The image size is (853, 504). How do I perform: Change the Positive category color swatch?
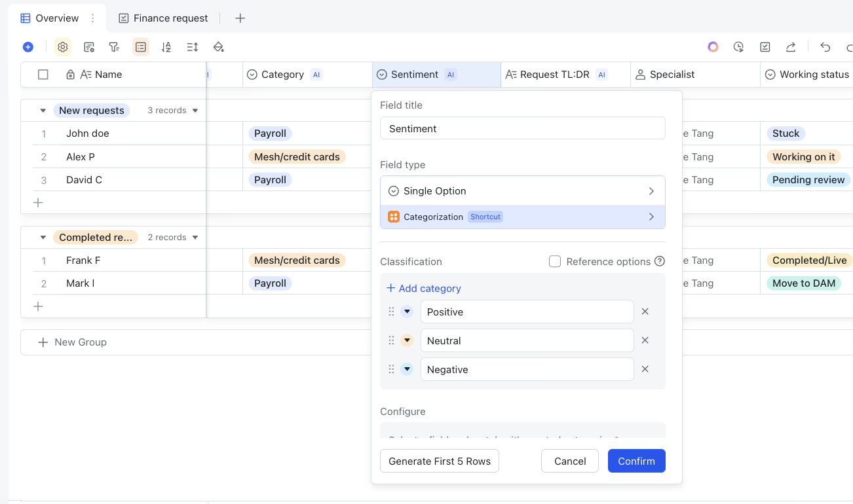tap(407, 312)
